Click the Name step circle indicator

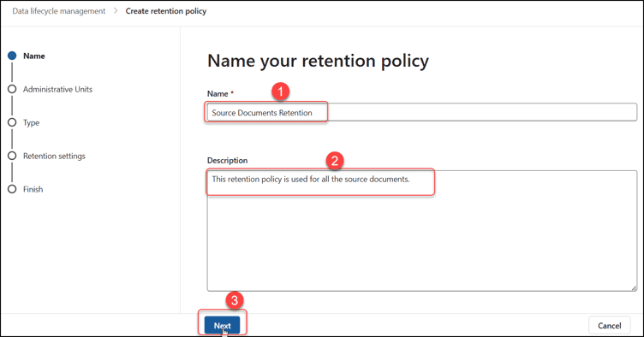pyautogui.click(x=12, y=56)
